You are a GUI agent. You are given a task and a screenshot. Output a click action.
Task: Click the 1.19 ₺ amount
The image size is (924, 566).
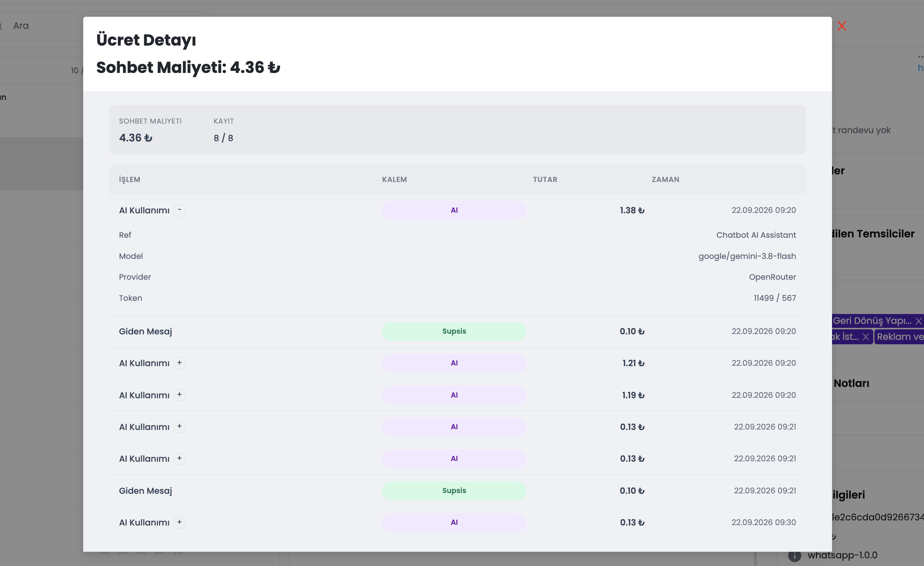(634, 395)
